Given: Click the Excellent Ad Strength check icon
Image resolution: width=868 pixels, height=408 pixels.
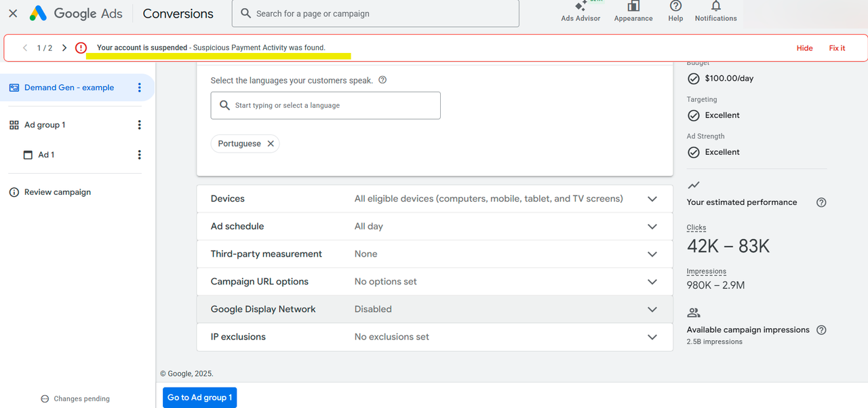Looking at the screenshot, I should pyautogui.click(x=693, y=152).
